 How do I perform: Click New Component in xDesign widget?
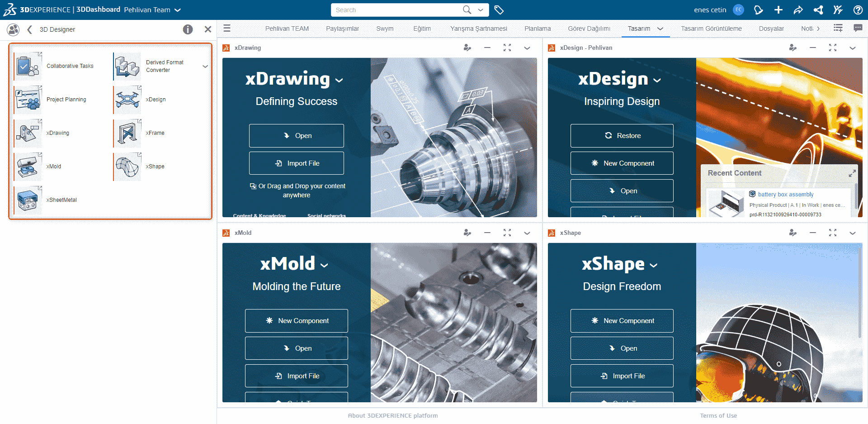tap(622, 163)
